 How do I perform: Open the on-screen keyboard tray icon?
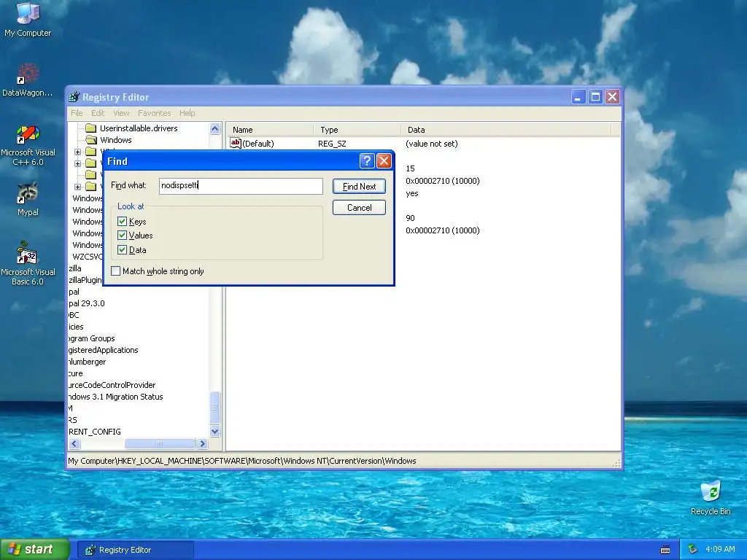pyautogui.click(x=665, y=550)
